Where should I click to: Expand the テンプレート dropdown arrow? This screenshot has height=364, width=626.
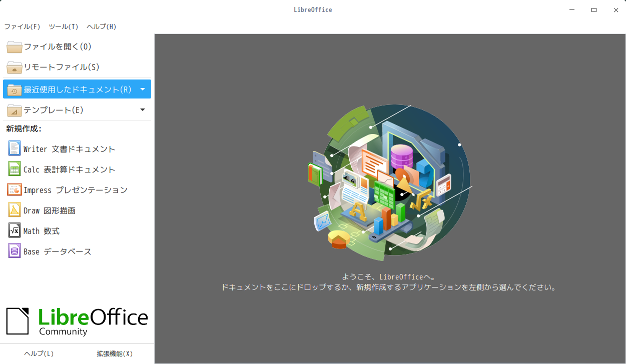[143, 110]
